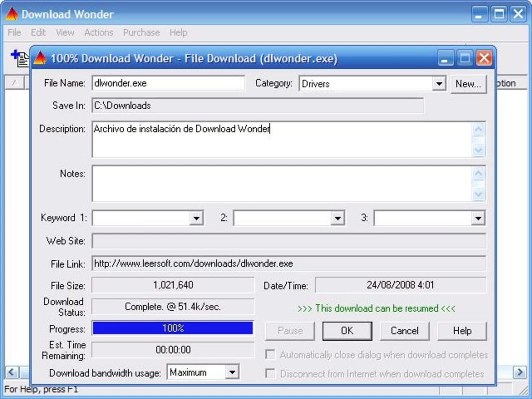Screen dimensions: 532x399
Task: Maximize the main Download Wonder window
Action: (x=499, y=14)
